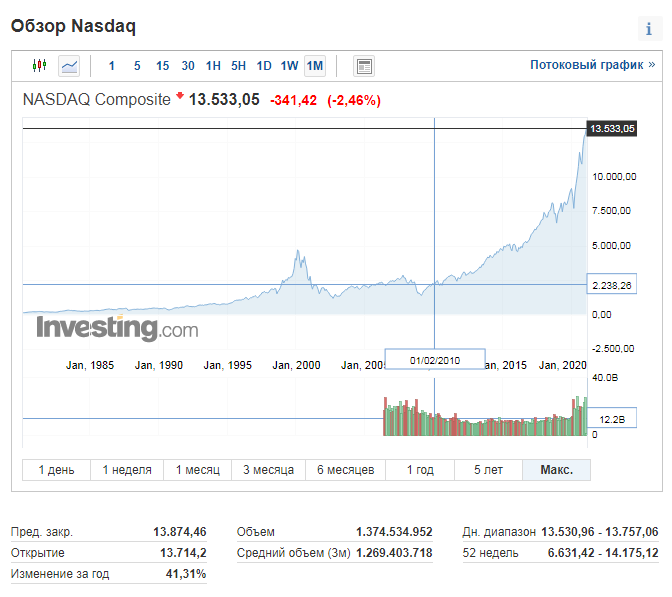Choose the 5 лет range
Image resolution: width=672 pixels, height=597 pixels.
pos(488,470)
